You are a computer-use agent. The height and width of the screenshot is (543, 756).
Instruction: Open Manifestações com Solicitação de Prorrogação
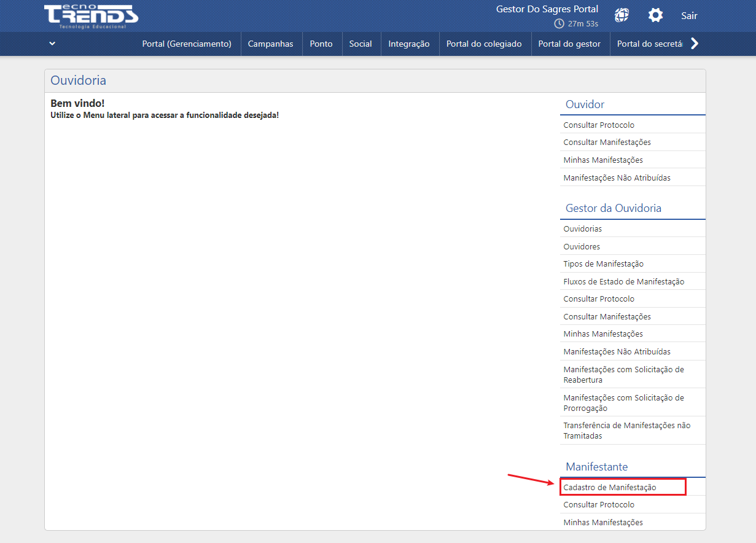pyautogui.click(x=623, y=402)
